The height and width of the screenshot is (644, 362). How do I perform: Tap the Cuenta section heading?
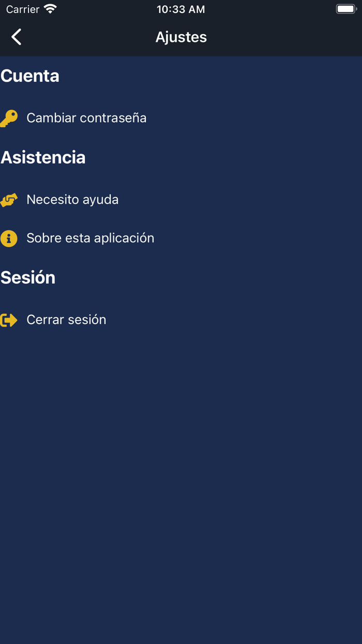[30, 76]
